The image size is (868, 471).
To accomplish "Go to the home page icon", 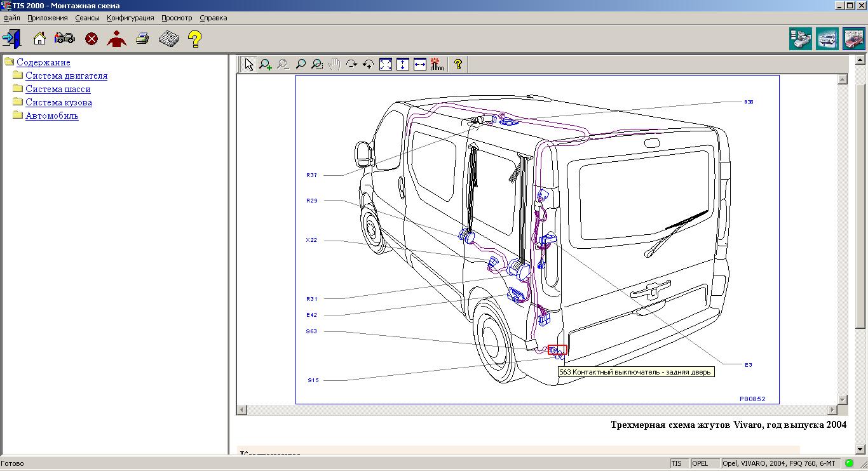I will 39,39.
